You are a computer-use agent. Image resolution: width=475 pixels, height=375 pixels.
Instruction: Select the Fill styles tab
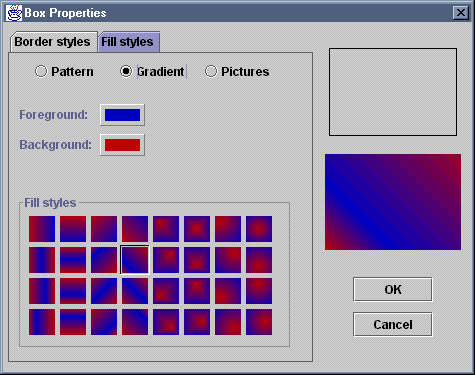tap(128, 42)
